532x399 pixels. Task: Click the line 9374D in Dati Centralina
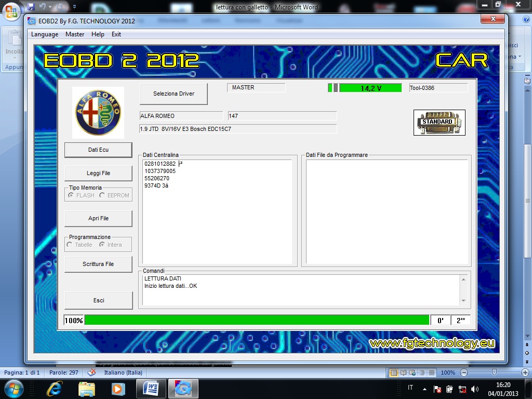[x=156, y=185]
